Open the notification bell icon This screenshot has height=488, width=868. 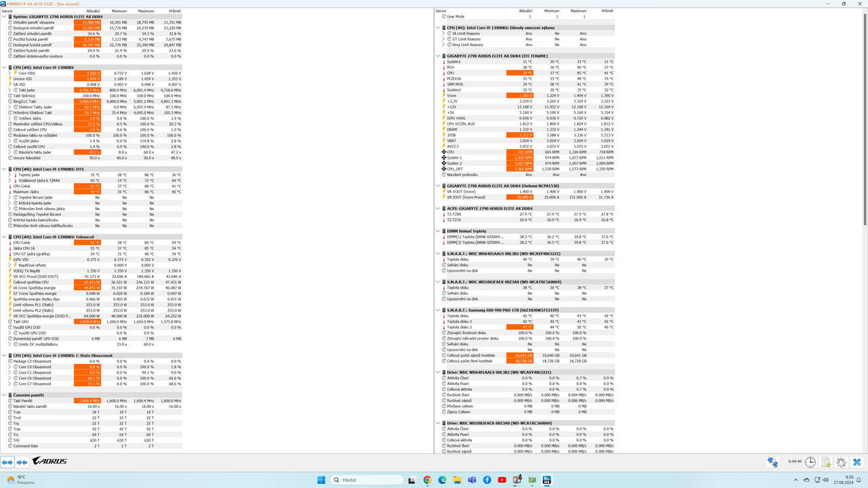click(858, 480)
